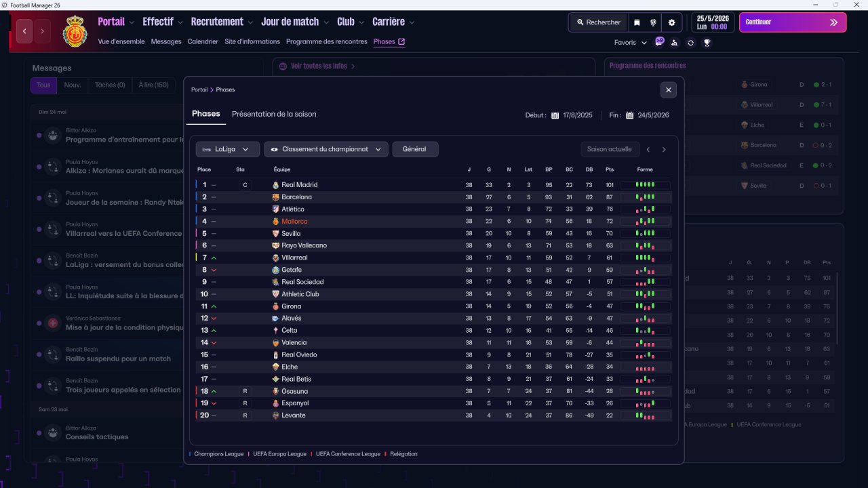Click the Général button
Screen dimensions: 868x488
[x=415, y=149]
